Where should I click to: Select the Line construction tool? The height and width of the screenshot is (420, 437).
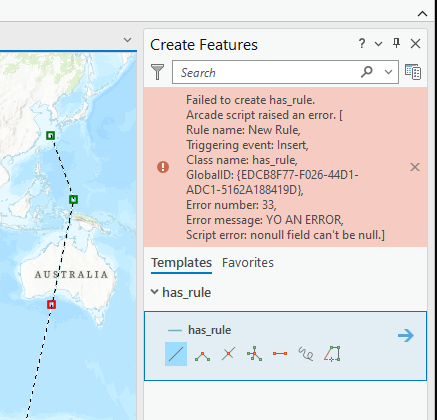(x=176, y=354)
